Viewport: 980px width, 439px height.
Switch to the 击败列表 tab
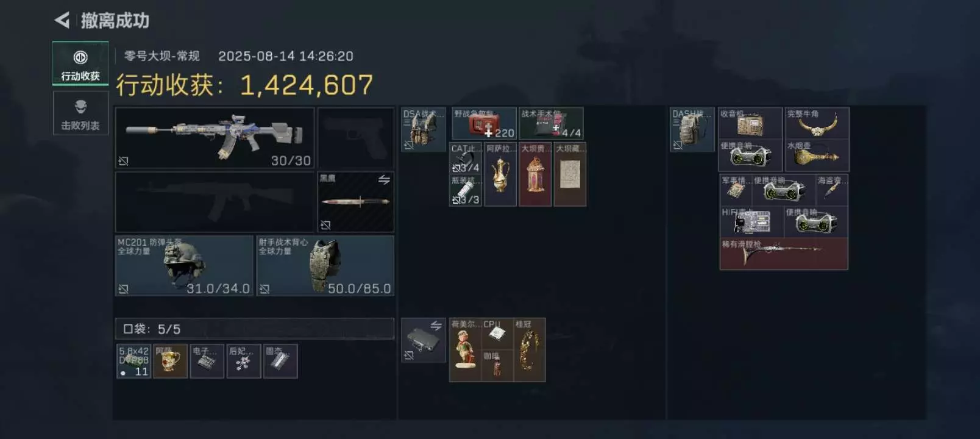[x=80, y=113]
